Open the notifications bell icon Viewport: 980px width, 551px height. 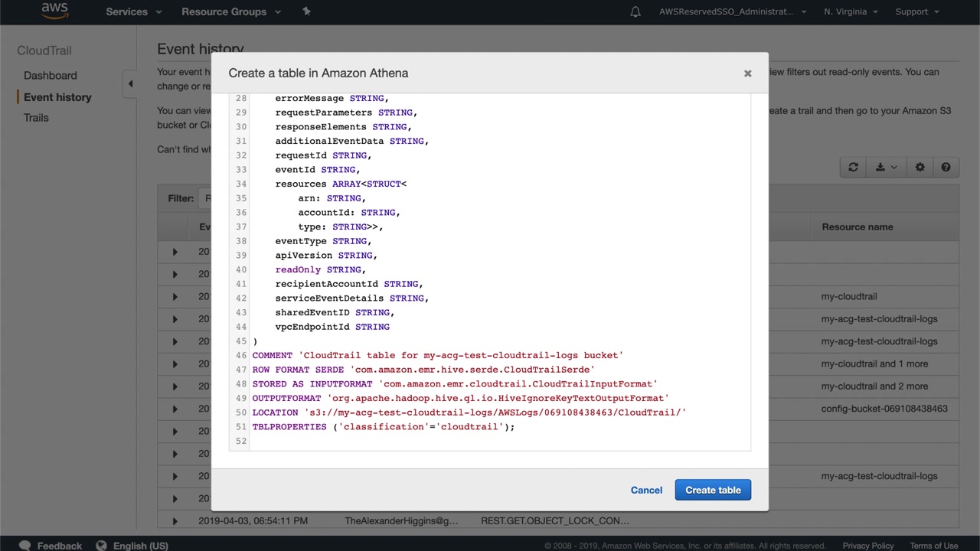[635, 11]
